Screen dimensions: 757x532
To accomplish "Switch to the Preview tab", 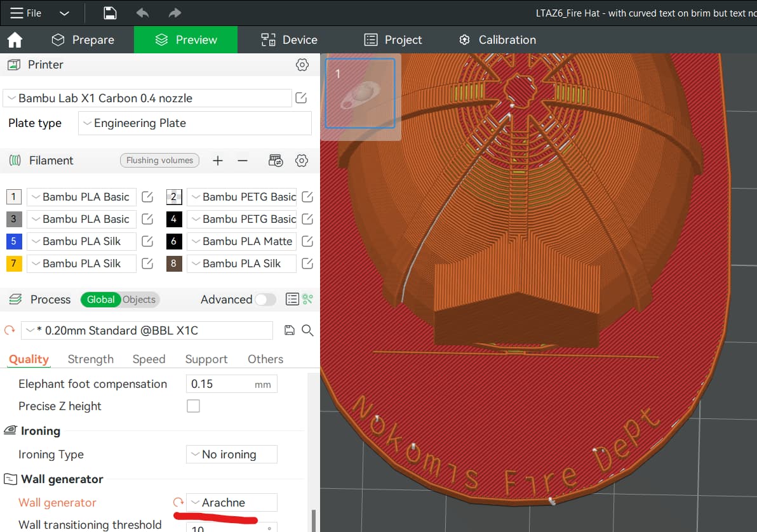I will (x=186, y=39).
